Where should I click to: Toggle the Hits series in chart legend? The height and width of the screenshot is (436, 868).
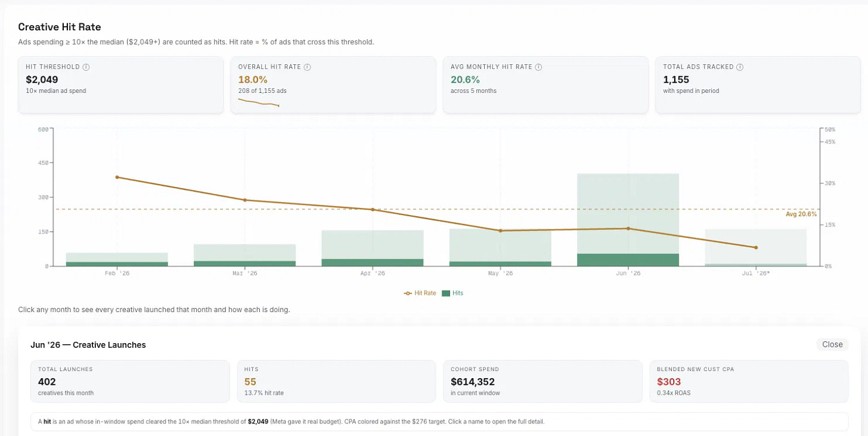[x=453, y=293]
